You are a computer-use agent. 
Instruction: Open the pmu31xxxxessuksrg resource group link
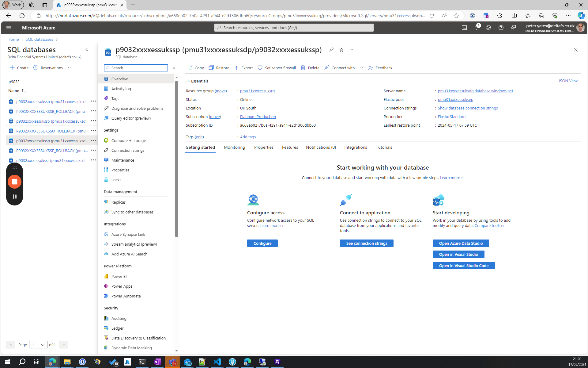click(257, 91)
